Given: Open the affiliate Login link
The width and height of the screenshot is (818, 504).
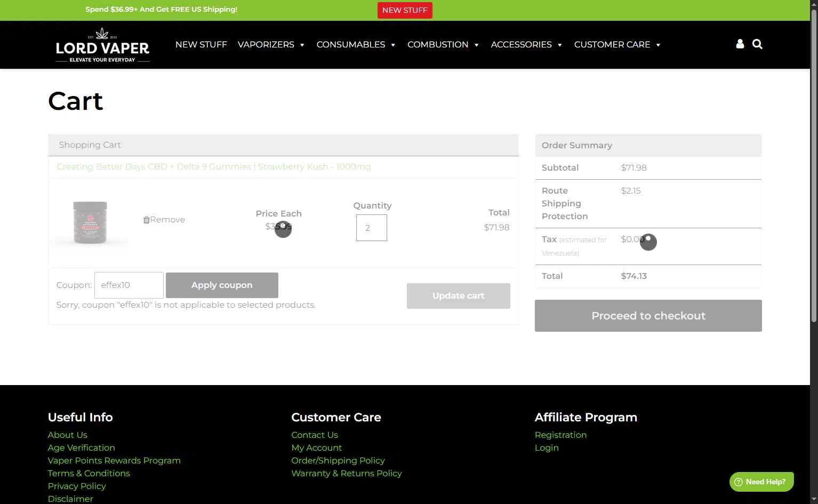Looking at the screenshot, I should pyautogui.click(x=547, y=447).
